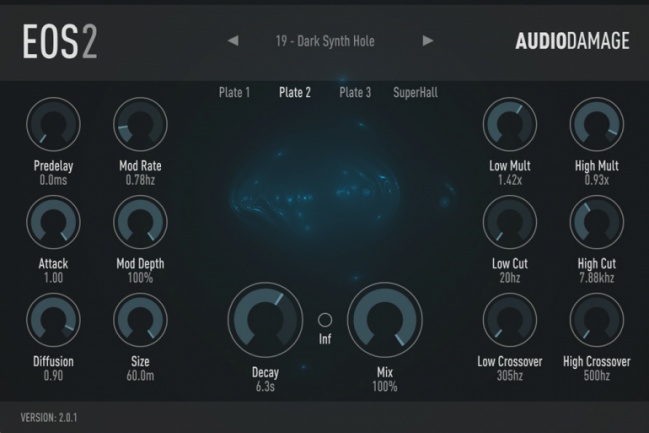Click the Predelay knob
649x433 pixels.
[53, 124]
